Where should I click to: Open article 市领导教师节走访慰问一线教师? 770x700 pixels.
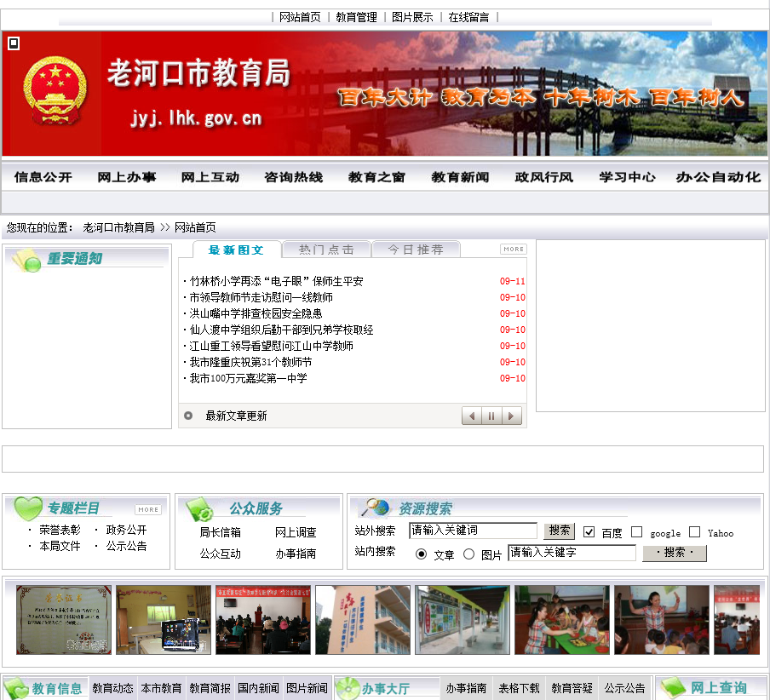click(261, 297)
